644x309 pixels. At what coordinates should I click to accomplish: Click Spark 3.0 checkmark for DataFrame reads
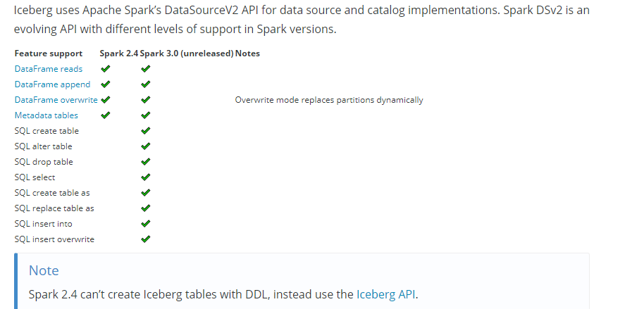pos(145,69)
